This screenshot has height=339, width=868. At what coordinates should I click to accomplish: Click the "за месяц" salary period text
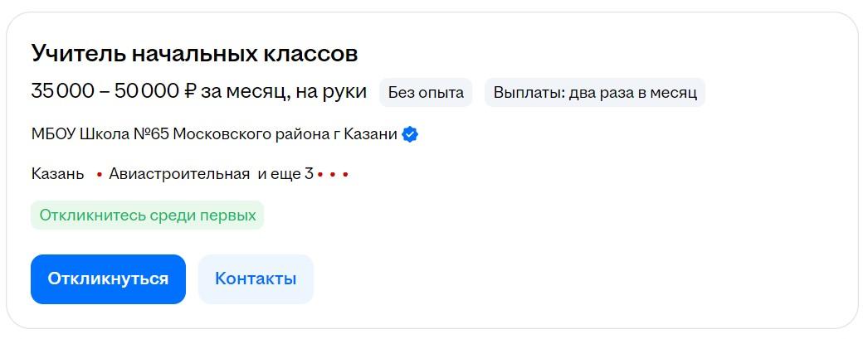click(x=243, y=92)
